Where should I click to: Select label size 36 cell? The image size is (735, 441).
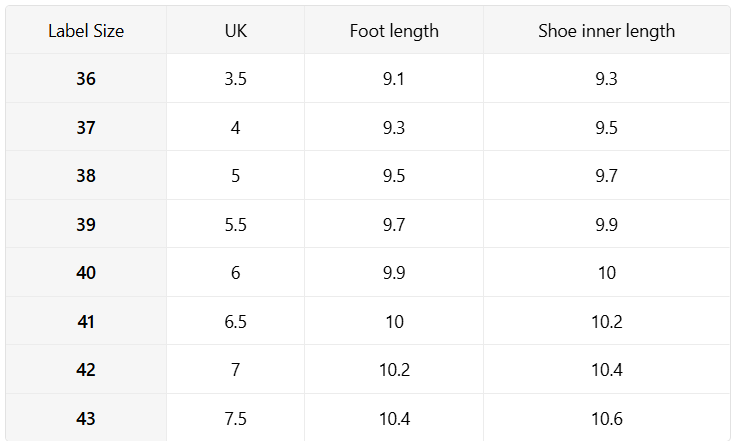(x=86, y=78)
